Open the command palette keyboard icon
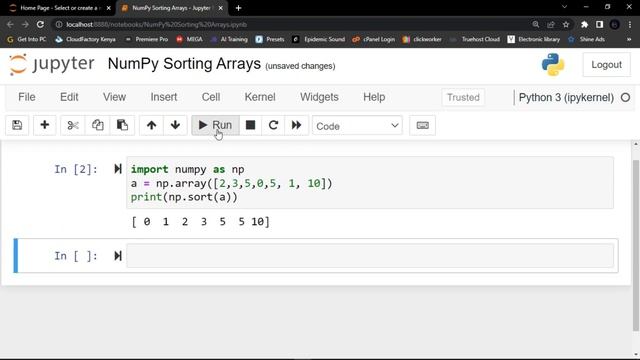The image size is (640, 360). (x=422, y=125)
